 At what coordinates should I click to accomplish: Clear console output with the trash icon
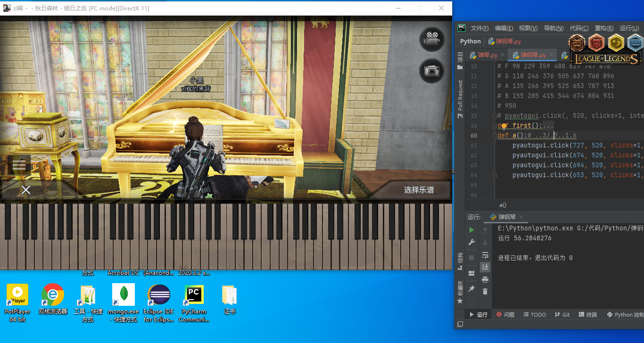[485, 292]
